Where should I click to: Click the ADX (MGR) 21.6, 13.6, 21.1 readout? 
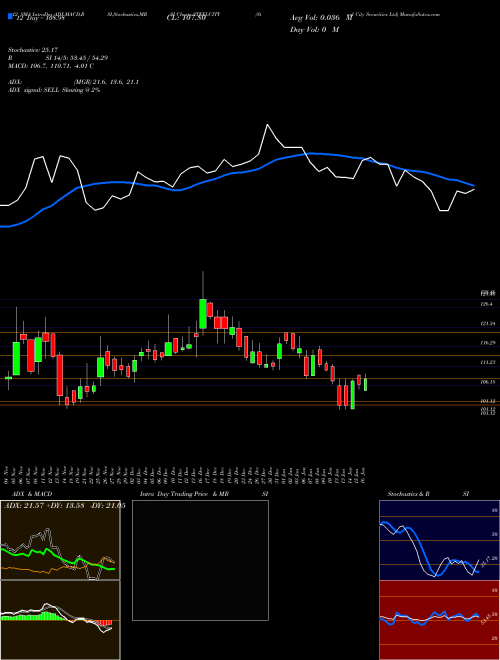coord(74,82)
